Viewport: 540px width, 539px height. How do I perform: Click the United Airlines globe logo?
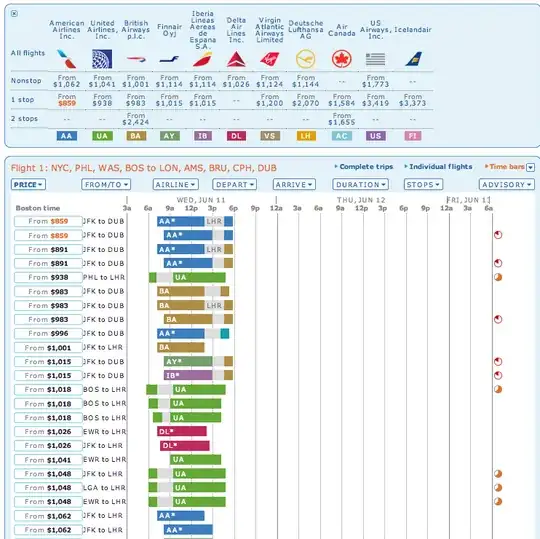(102, 59)
